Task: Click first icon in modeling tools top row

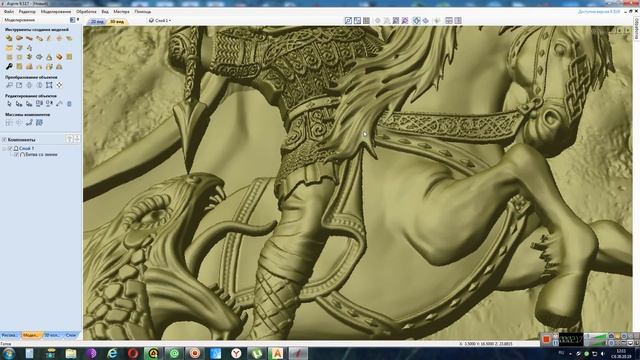Action: click(9, 38)
